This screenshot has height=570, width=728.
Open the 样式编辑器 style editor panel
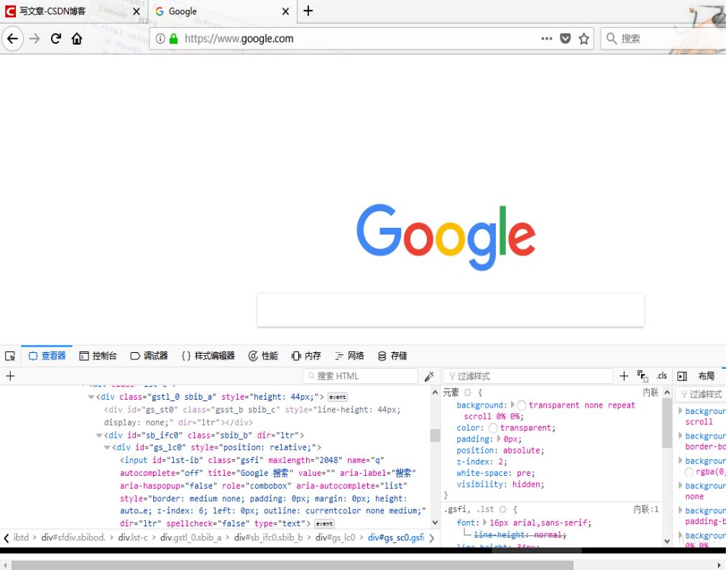(x=208, y=356)
